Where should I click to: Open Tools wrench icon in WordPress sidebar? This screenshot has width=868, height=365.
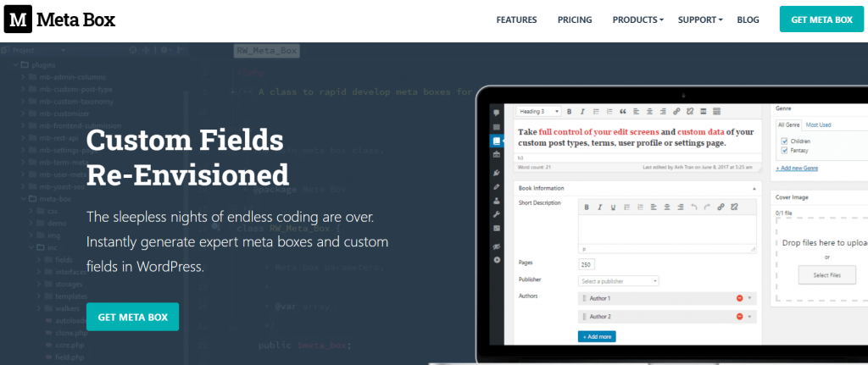tap(497, 214)
